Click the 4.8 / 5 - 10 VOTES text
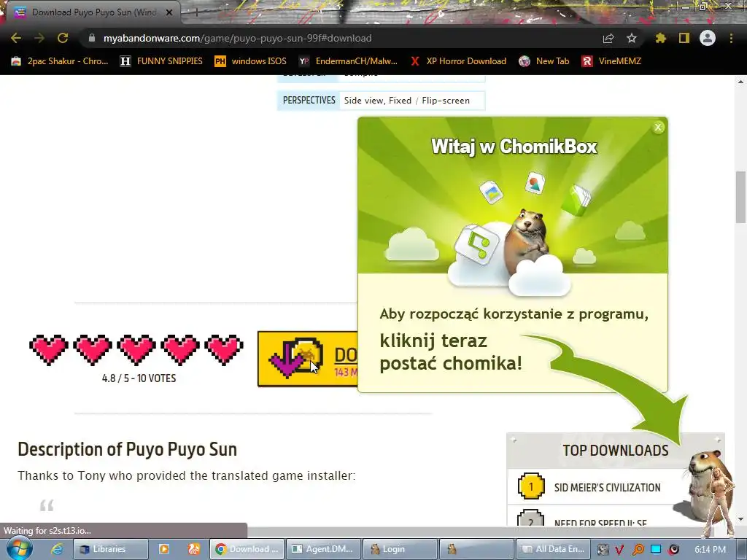 pyautogui.click(x=139, y=378)
